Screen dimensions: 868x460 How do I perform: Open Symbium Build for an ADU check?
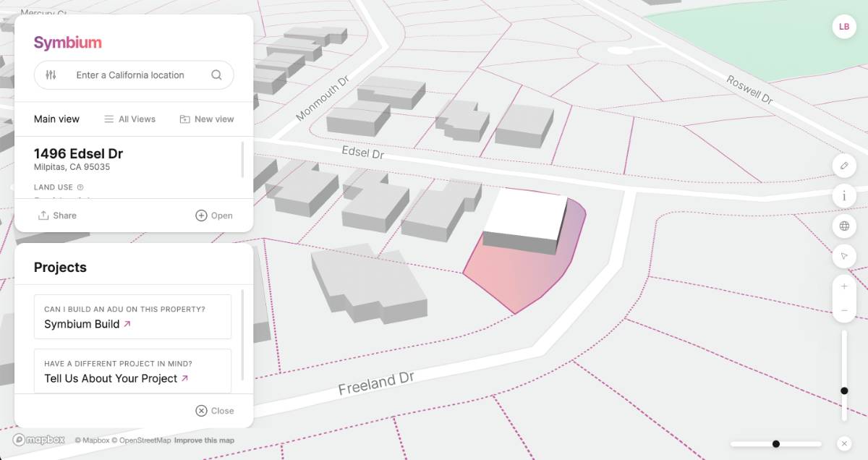[x=81, y=324]
